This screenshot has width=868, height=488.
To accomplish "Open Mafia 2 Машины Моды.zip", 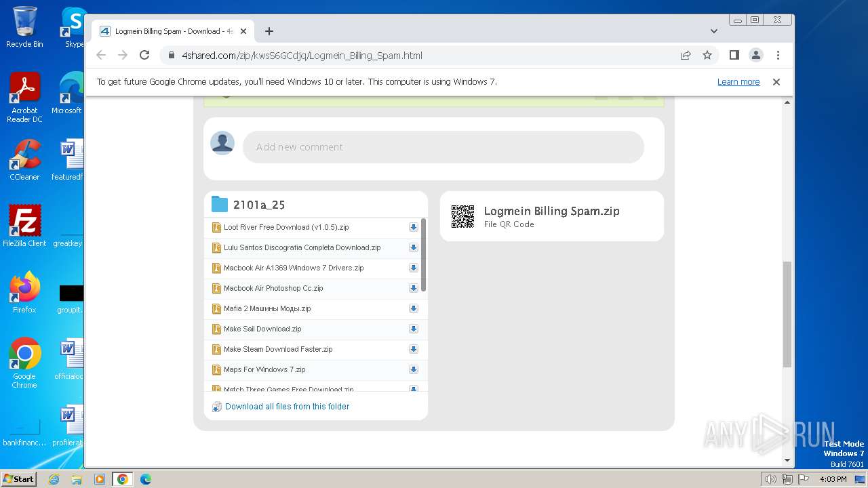I will tap(267, 308).
